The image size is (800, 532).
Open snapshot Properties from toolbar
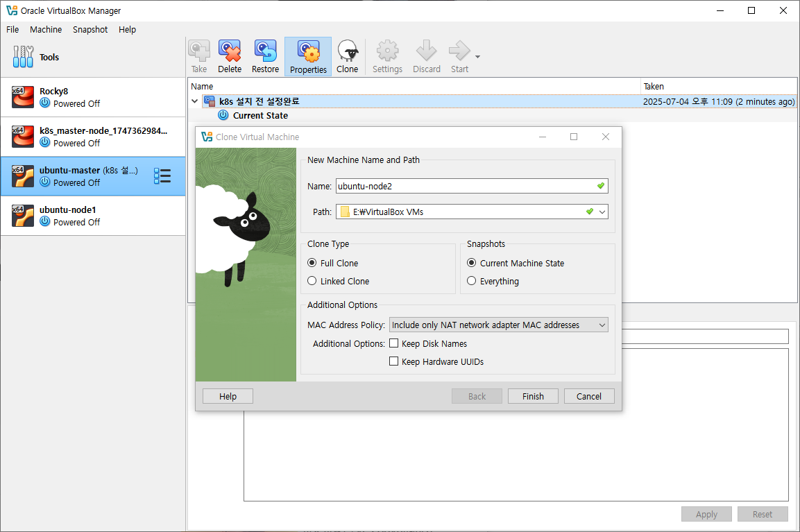308,56
